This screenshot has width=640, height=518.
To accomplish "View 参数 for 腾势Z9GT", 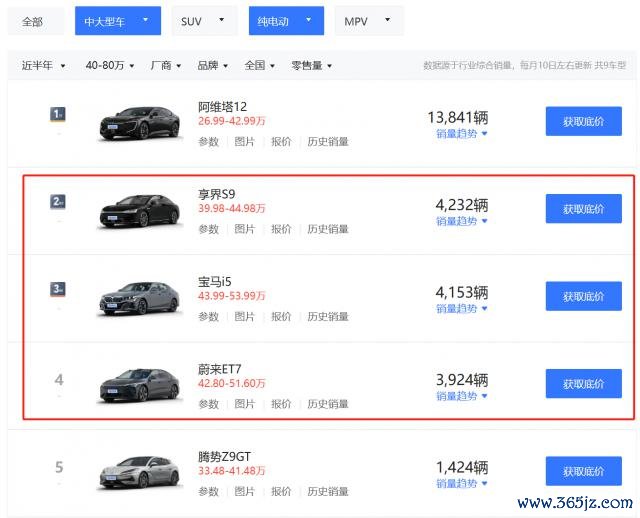I will pos(209,491).
